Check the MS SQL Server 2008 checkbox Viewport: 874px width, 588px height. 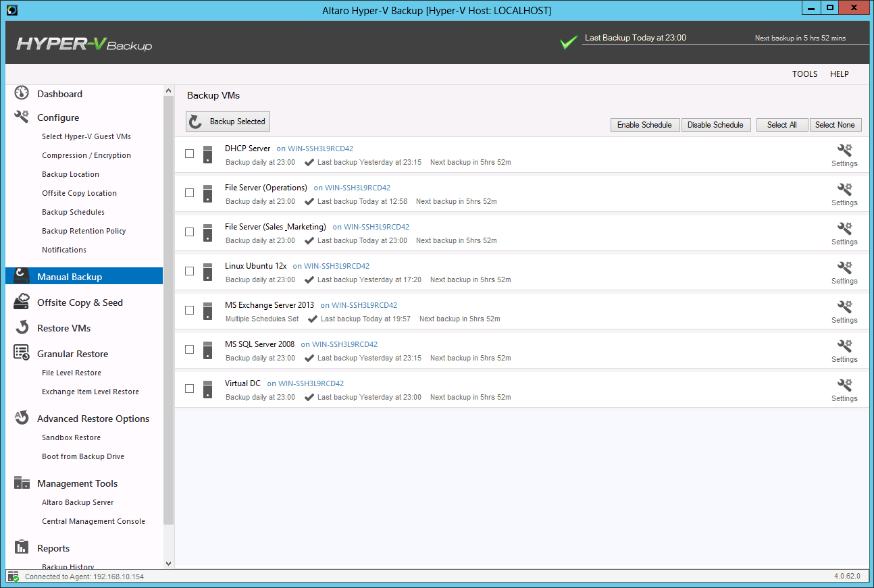[190, 349]
